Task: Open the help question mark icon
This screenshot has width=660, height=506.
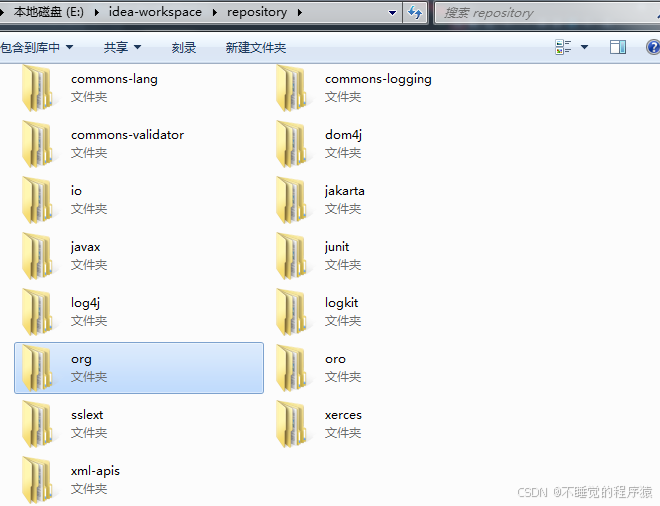Action: click(653, 47)
